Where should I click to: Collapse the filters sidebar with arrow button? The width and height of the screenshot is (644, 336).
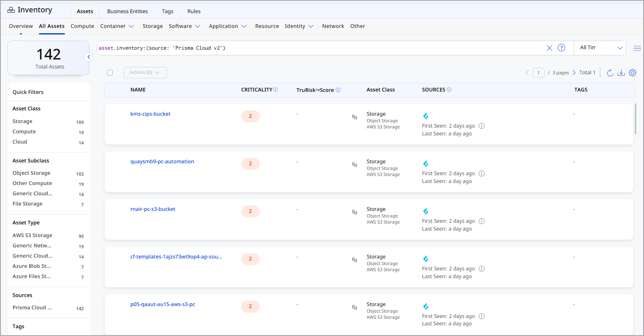click(x=89, y=57)
